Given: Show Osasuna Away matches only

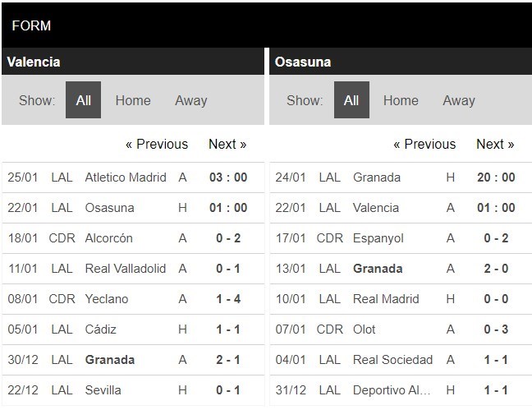Looking at the screenshot, I should coord(459,100).
